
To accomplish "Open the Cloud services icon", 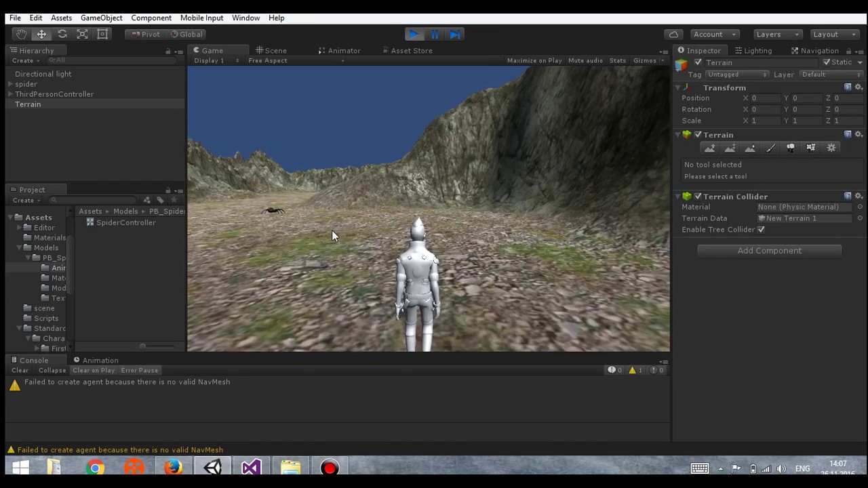I will (673, 34).
